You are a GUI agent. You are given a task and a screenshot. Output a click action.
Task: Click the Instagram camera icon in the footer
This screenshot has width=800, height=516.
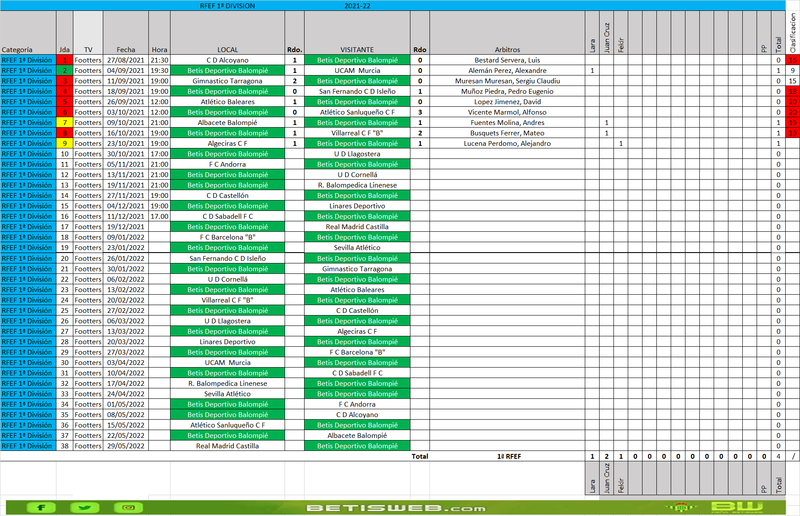click(129, 507)
